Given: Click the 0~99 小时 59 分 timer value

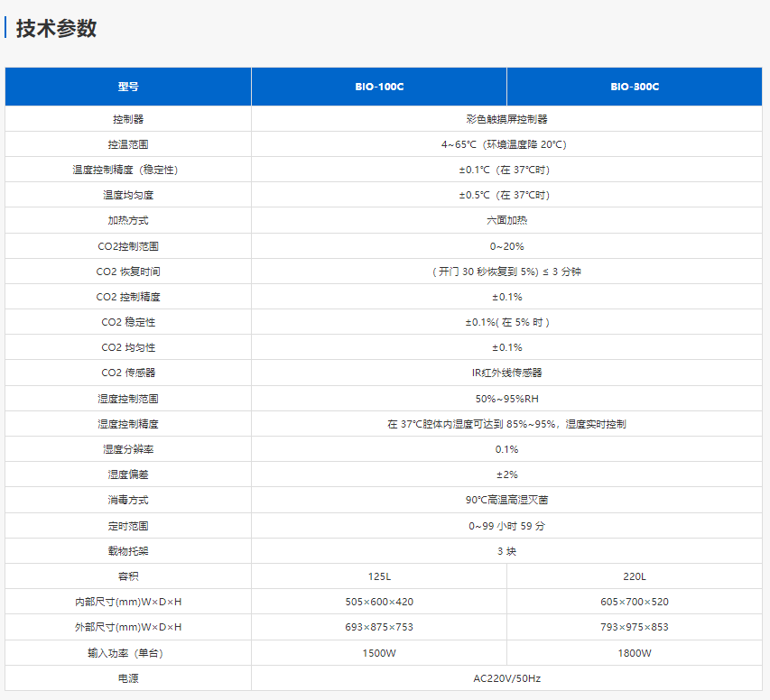Looking at the screenshot, I should (506, 526).
